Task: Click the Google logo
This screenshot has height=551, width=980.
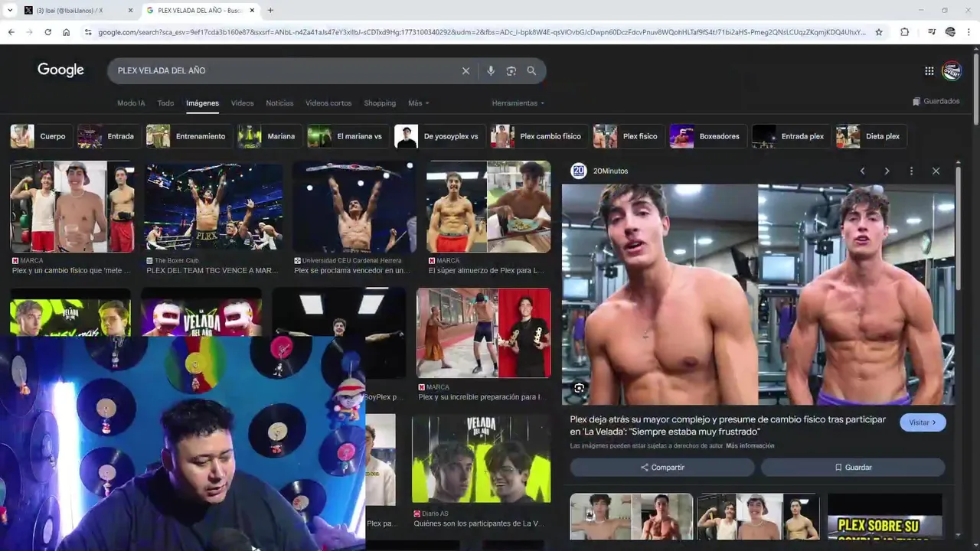Action: coord(60,70)
